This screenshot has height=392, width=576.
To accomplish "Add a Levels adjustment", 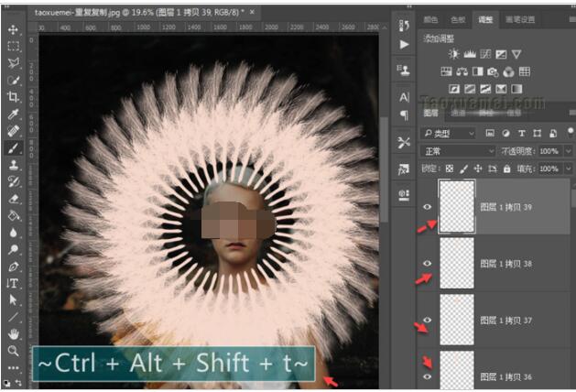I will click(470, 54).
